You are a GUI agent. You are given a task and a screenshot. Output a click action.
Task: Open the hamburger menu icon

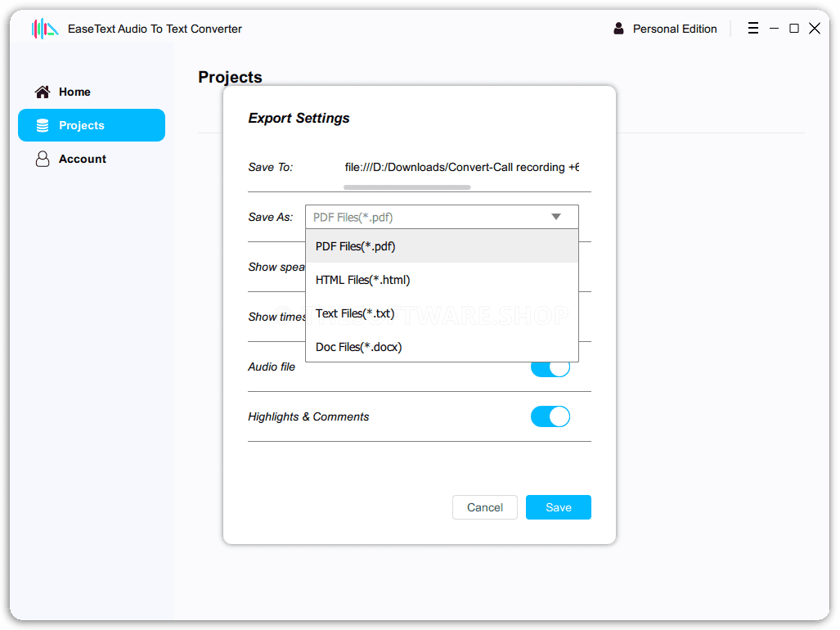pyautogui.click(x=752, y=29)
